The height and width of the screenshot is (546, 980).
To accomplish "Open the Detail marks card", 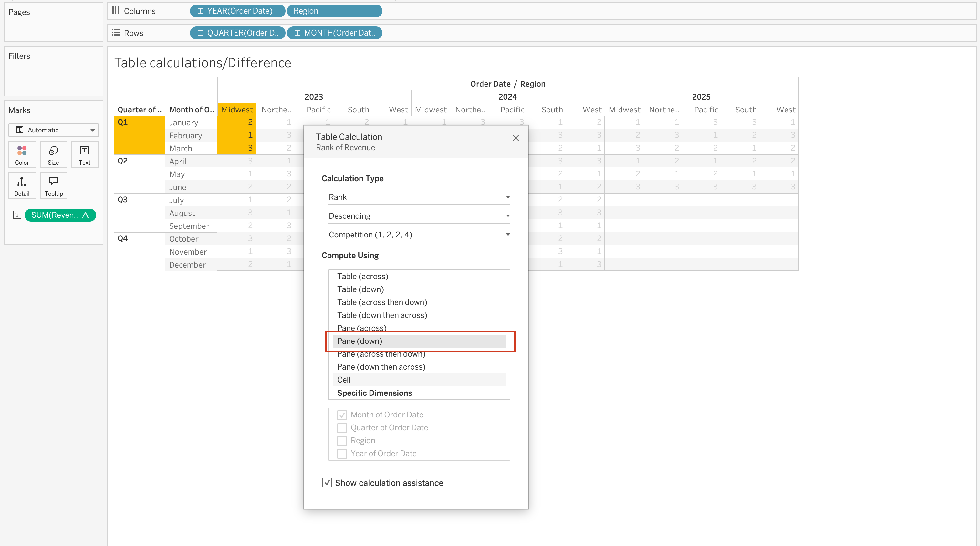I will click(22, 186).
